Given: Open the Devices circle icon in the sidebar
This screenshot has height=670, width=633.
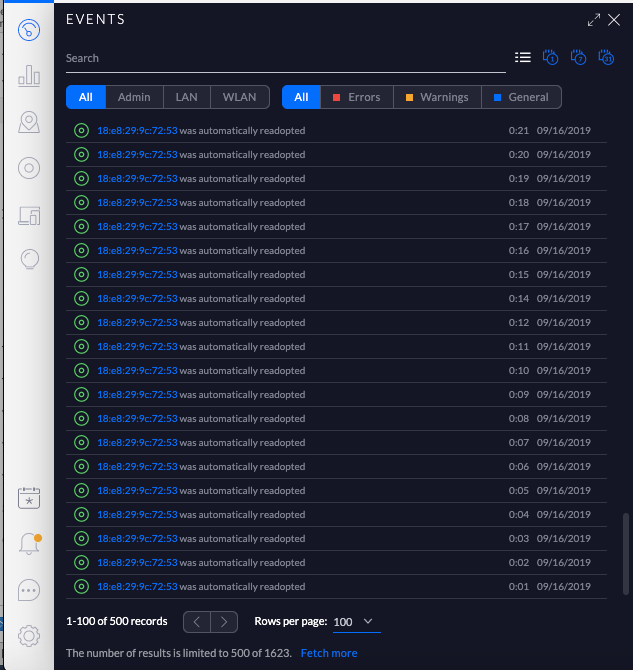Looking at the screenshot, I should [29, 168].
